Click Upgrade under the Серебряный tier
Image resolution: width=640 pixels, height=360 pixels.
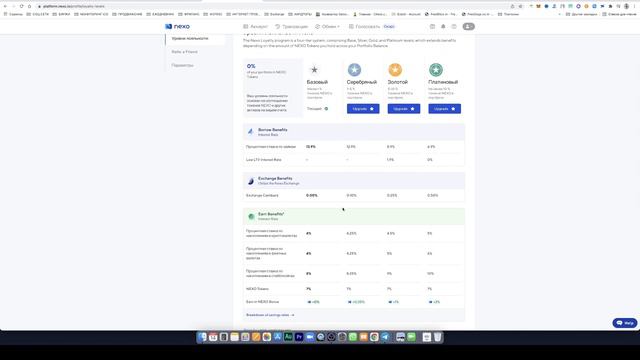(363, 109)
